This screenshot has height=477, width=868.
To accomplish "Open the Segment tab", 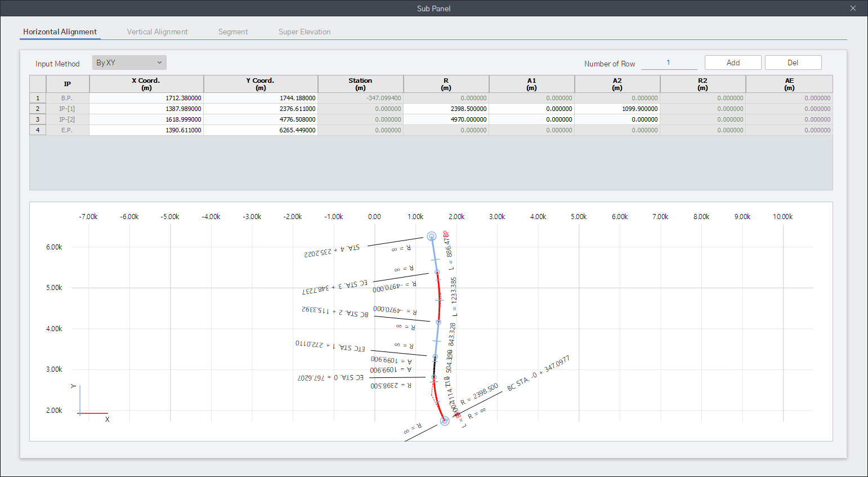I will [233, 32].
